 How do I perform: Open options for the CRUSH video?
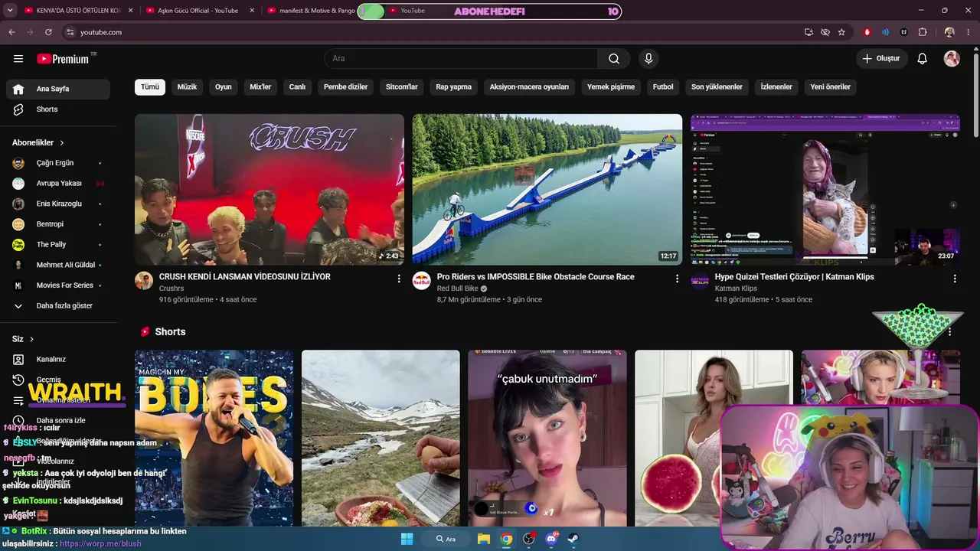(399, 279)
